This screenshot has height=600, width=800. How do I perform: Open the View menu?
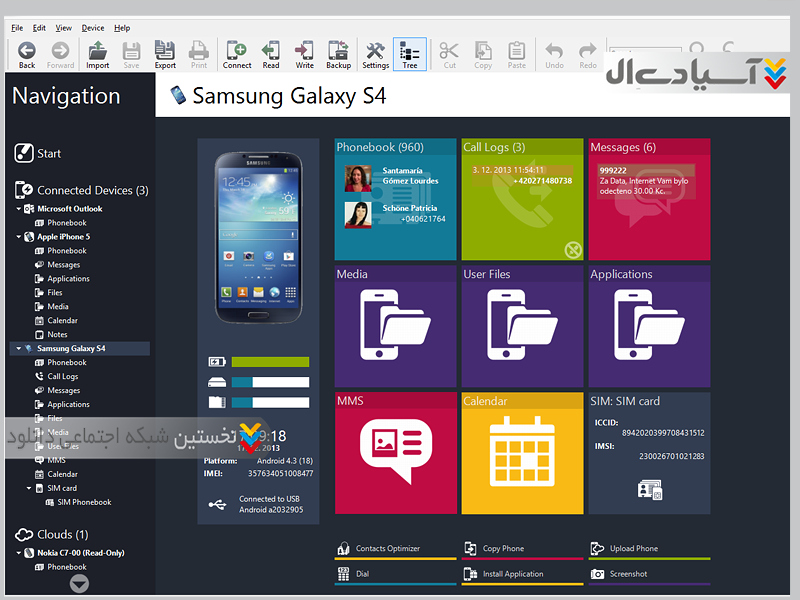pyautogui.click(x=64, y=28)
